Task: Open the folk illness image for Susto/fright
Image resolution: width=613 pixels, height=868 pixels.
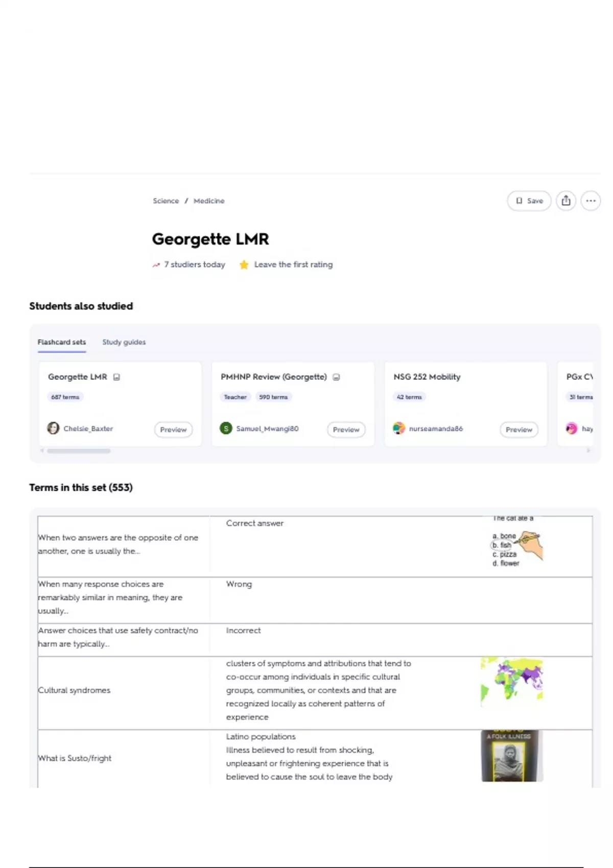Action: click(x=511, y=756)
